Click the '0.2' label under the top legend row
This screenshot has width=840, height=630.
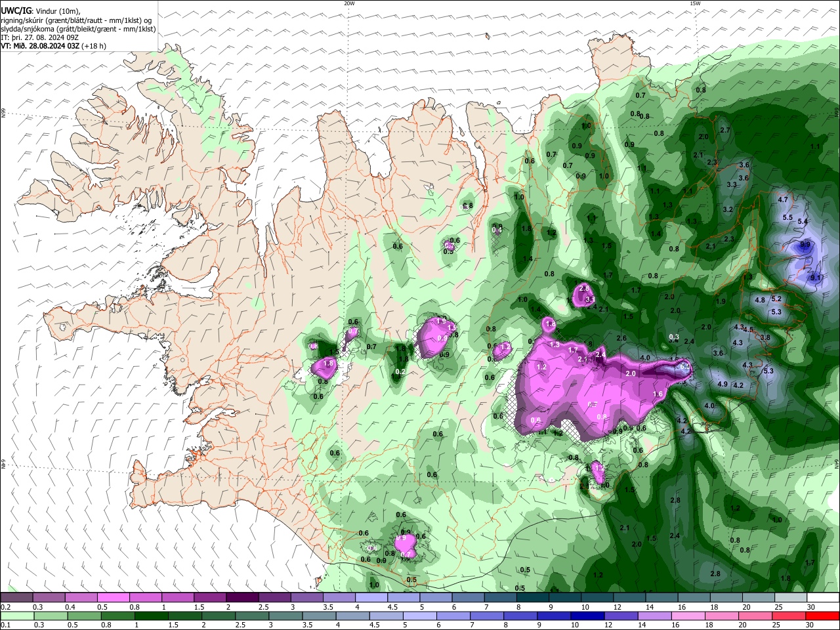point(5,607)
